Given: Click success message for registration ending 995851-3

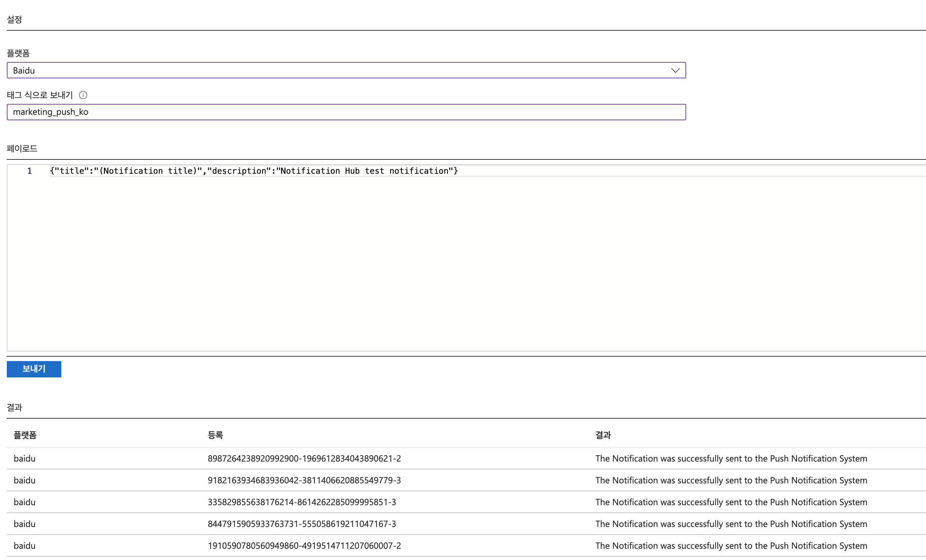Looking at the screenshot, I should (x=731, y=502).
